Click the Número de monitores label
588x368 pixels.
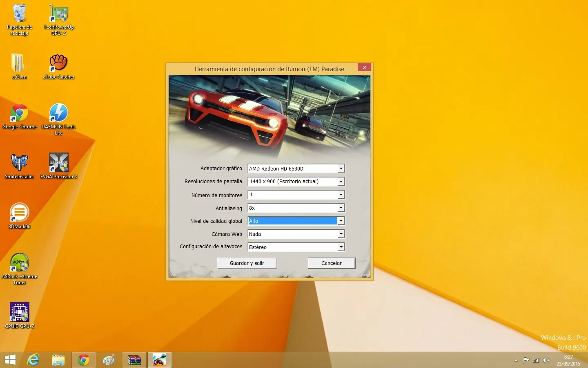217,195
